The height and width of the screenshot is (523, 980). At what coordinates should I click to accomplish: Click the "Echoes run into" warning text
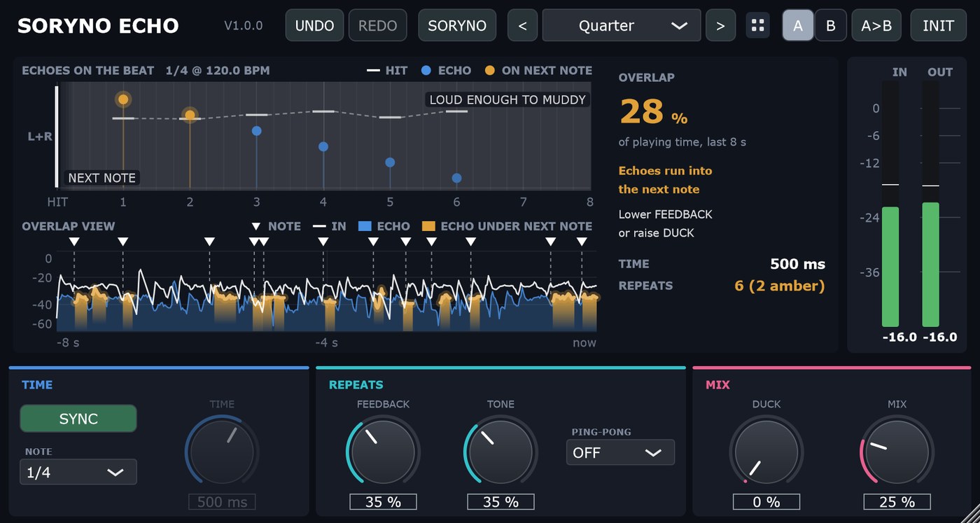pos(666,171)
